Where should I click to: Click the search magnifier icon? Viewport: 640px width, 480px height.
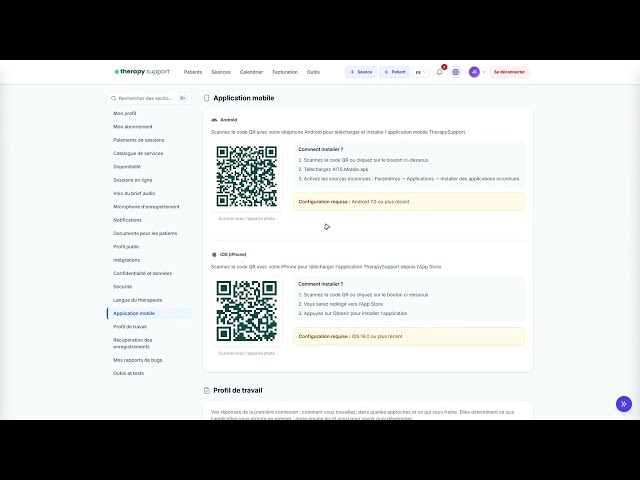click(113, 98)
